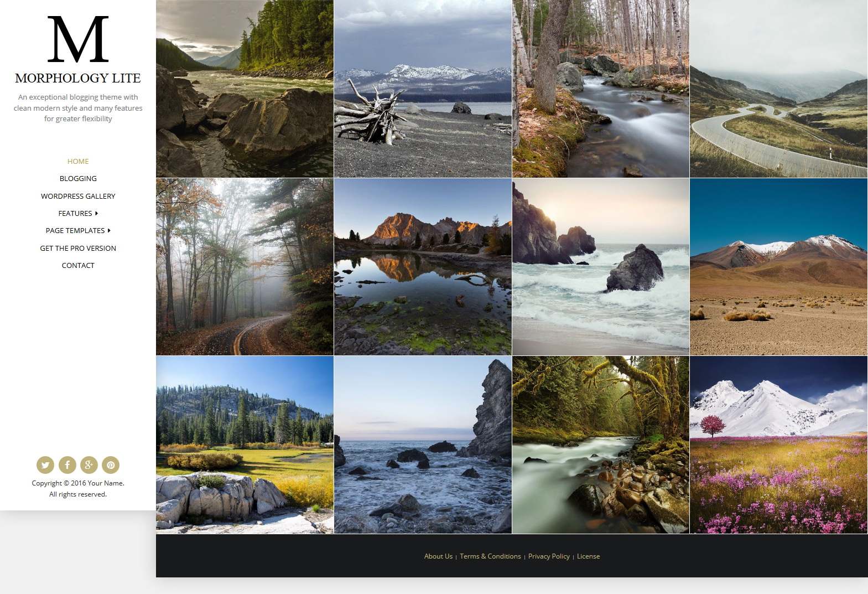Open the Facebook social icon
Screen dimensions: 868x594
pyautogui.click(x=67, y=465)
